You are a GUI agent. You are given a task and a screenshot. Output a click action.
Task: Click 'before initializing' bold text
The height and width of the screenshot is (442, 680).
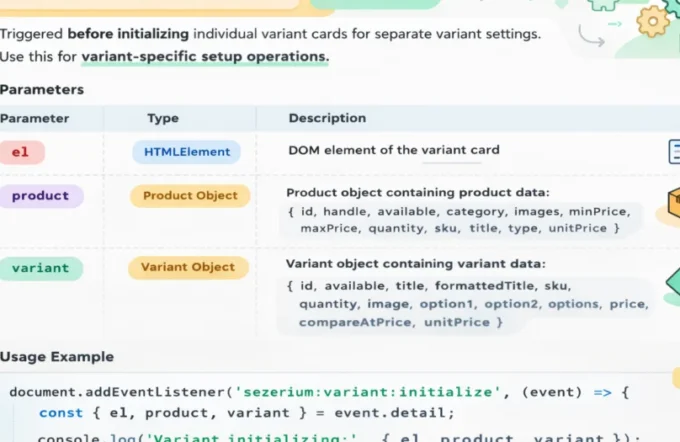[128, 34]
